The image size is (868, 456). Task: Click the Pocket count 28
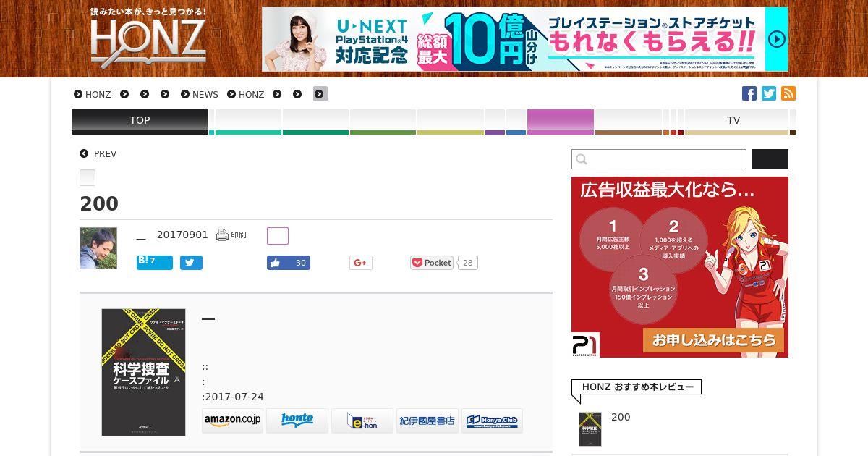click(x=467, y=263)
